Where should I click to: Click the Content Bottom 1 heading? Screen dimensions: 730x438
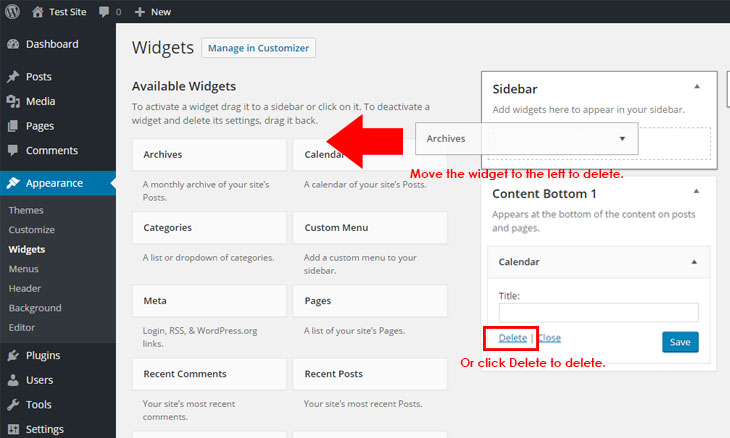click(x=544, y=194)
